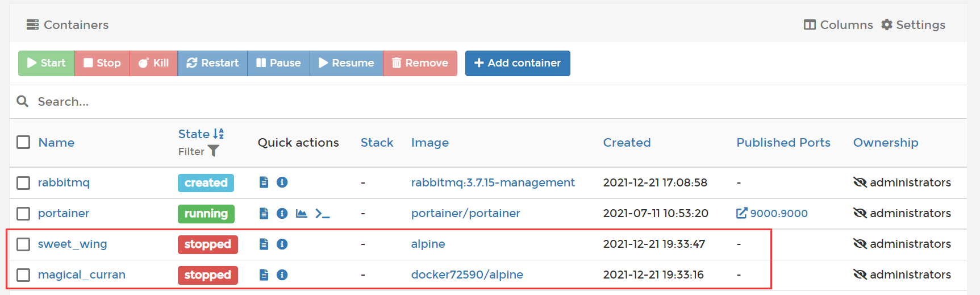Open logs icon for sweet_wing container

click(264, 244)
